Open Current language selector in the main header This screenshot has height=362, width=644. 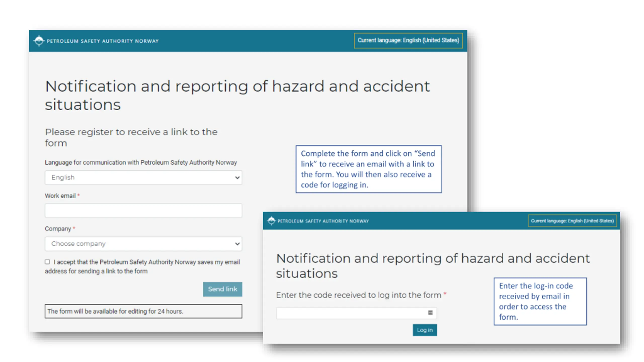coord(408,40)
